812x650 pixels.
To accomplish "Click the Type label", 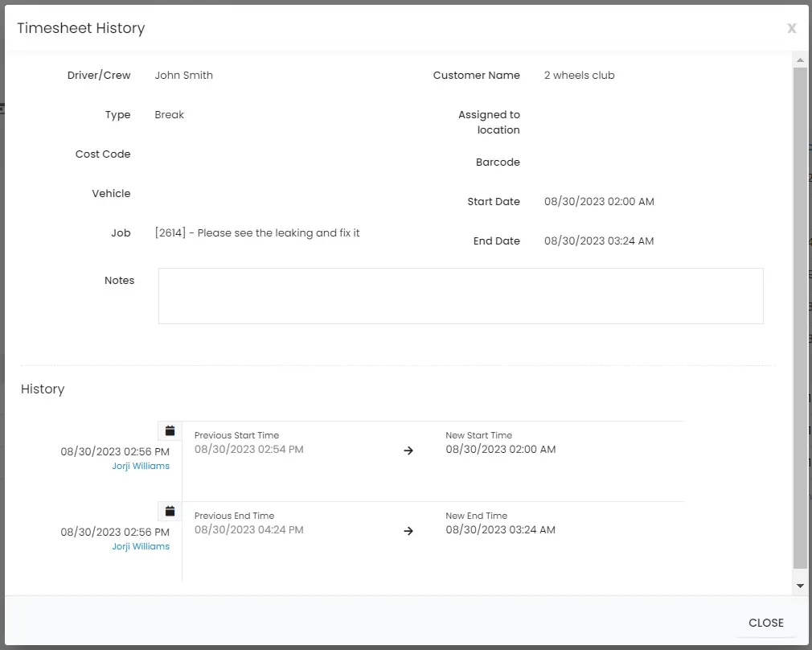I will coord(117,114).
